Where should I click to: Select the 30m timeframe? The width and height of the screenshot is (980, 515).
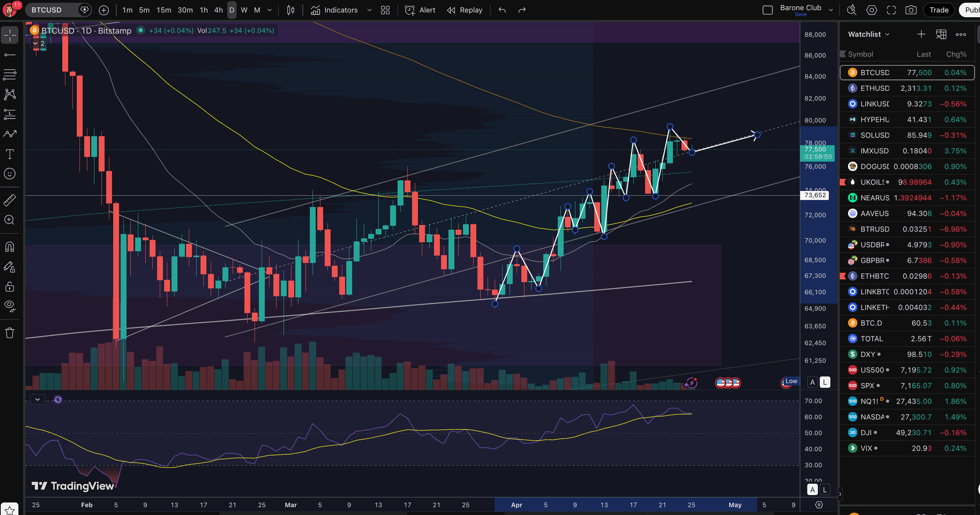185,10
